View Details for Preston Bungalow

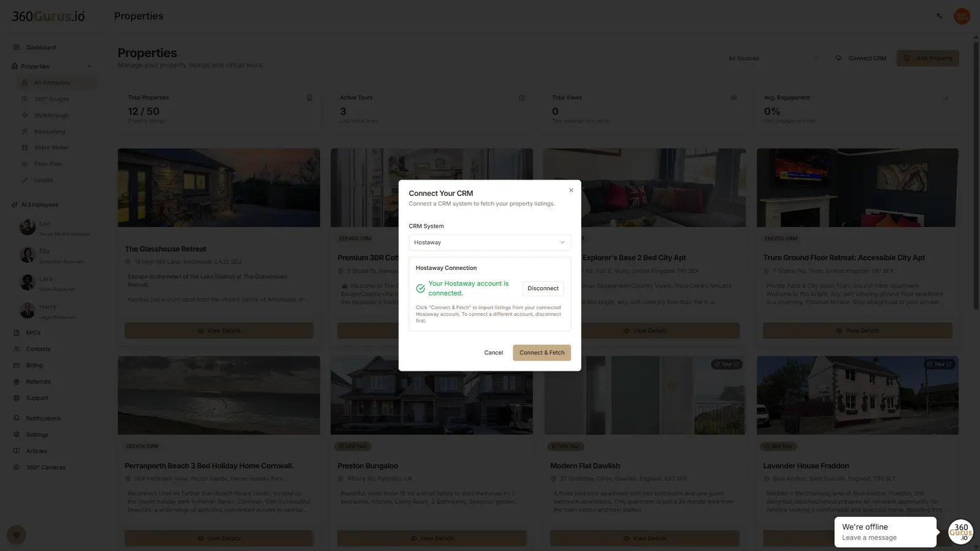(x=432, y=538)
